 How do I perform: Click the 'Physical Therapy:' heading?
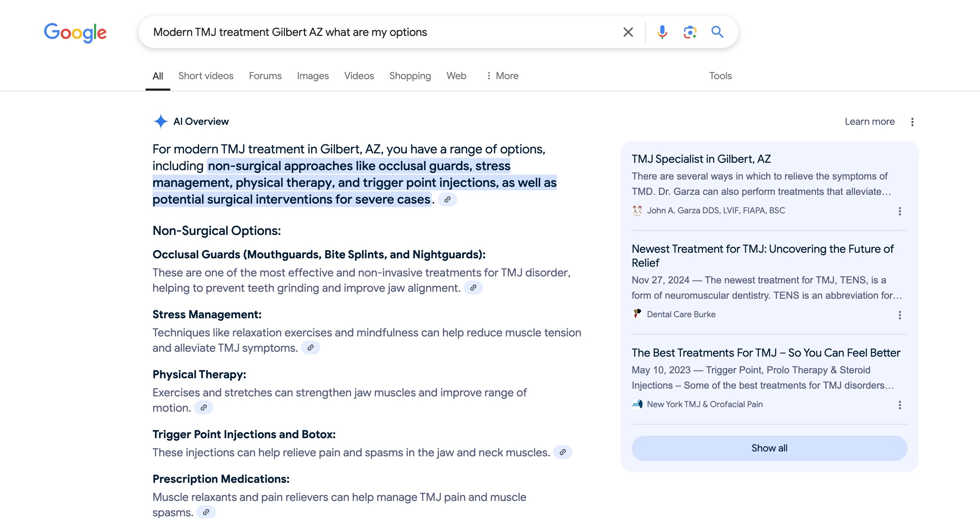click(199, 374)
